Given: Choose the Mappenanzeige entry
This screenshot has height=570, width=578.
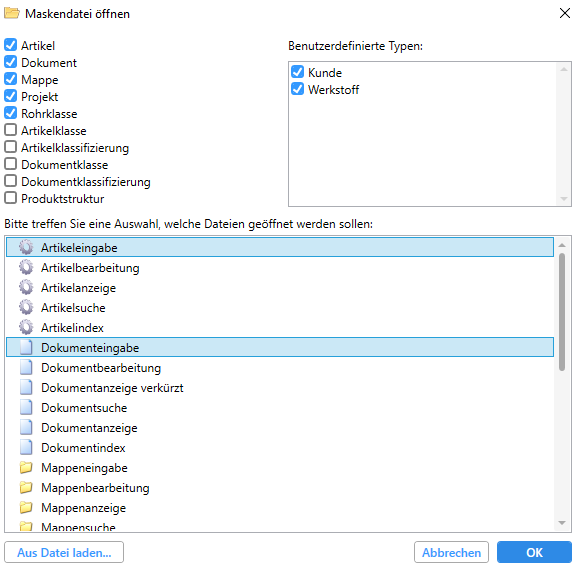Looking at the screenshot, I should (280, 507).
